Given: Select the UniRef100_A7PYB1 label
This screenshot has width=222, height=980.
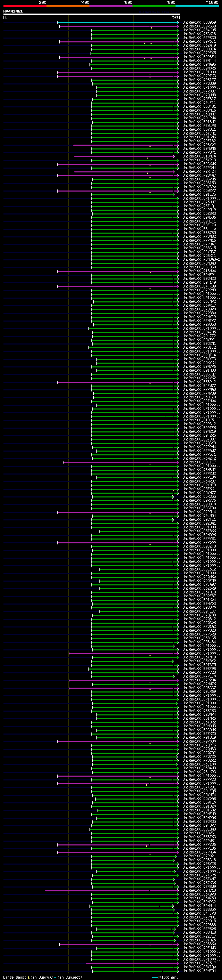Looking at the screenshot, I should pos(199,539).
